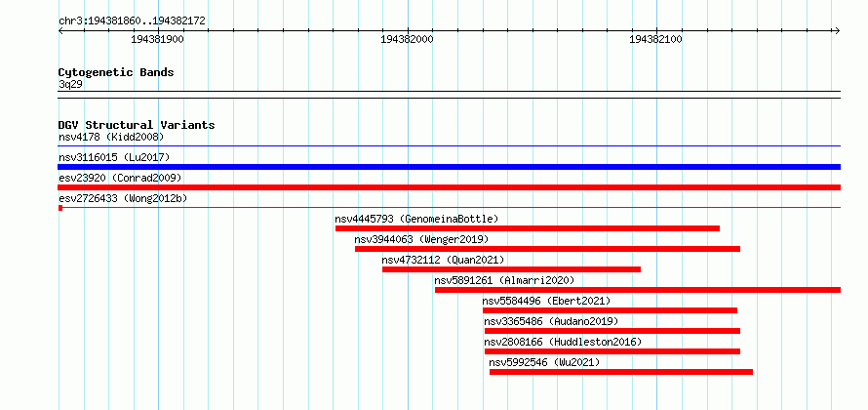This screenshot has width=868, height=410.
Task: Click the nsv3365486 (Audano2019) label
Action: pos(551,321)
